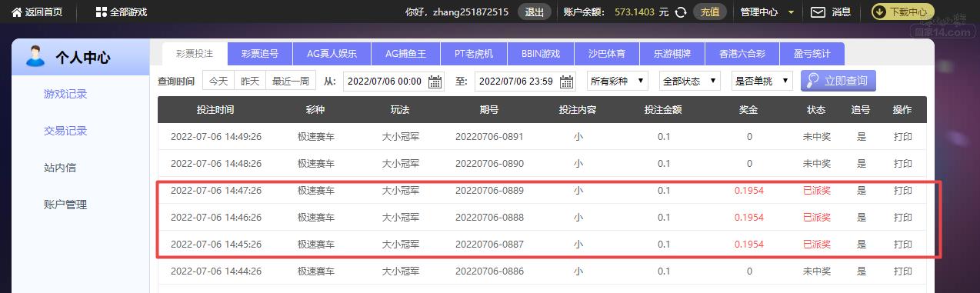The height and width of the screenshot is (293, 980).
Task: Open the 全部游戏 grid icon
Action: (x=101, y=12)
